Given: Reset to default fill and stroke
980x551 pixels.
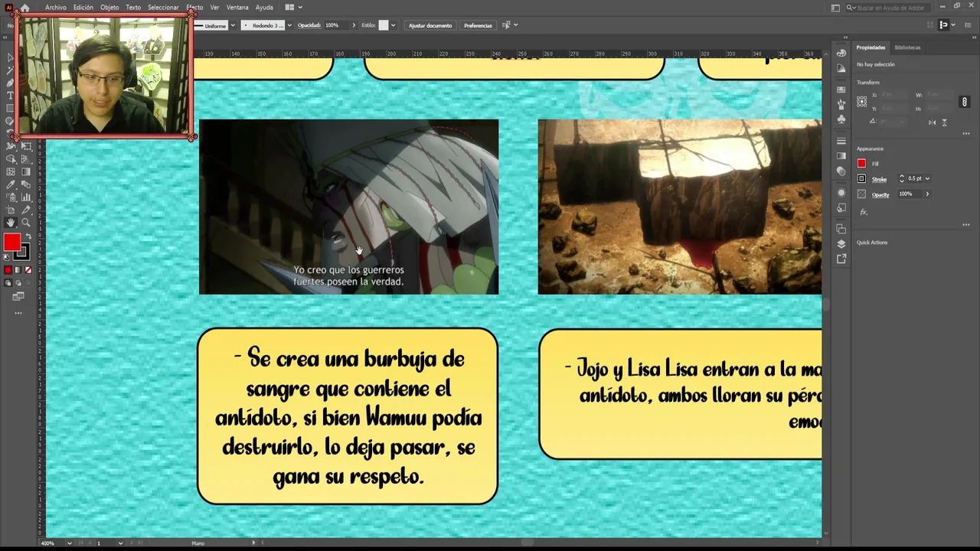Looking at the screenshot, I should [8, 256].
